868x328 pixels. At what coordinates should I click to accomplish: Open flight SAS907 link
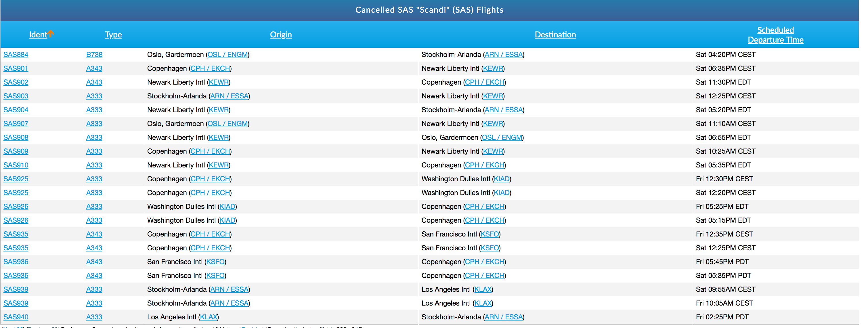click(16, 124)
